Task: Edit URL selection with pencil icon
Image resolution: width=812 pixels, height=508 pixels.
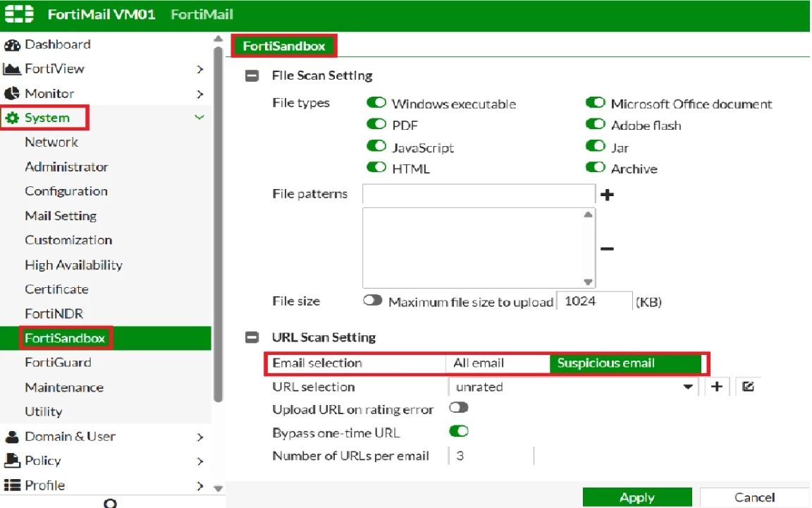Action: (748, 386)
